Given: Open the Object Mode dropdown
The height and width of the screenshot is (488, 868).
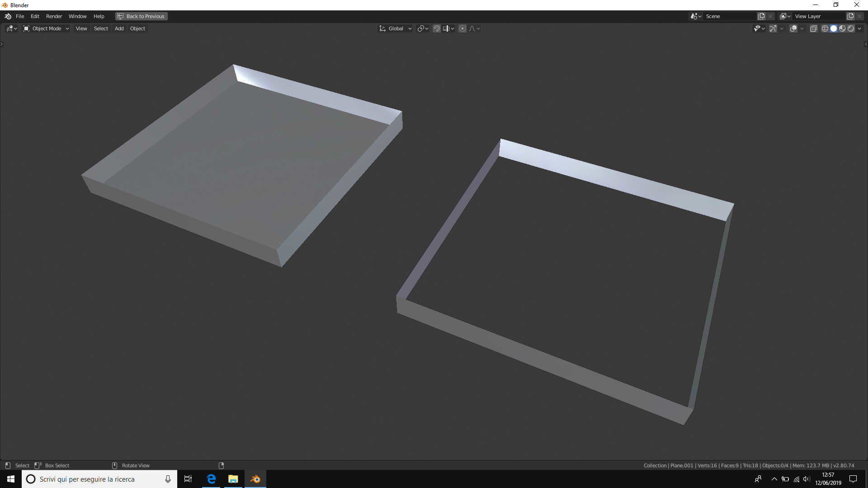Looking at the screenshot, I should (x=46, y=28).
